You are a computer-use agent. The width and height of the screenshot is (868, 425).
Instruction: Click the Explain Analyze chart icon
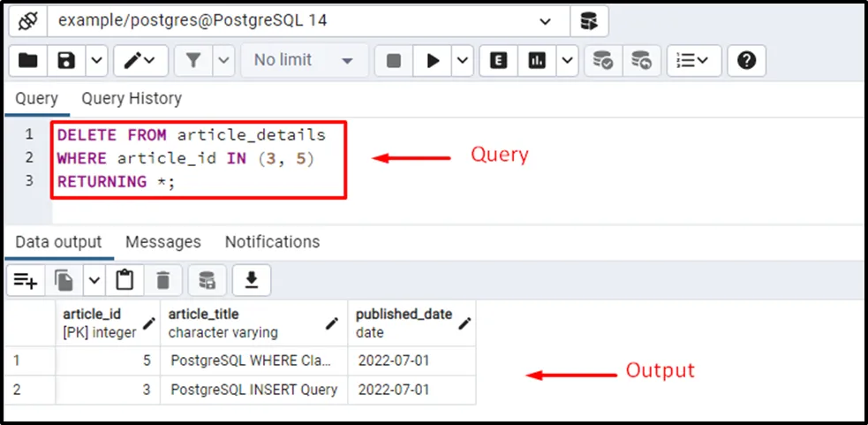click(x=537, y=60)
